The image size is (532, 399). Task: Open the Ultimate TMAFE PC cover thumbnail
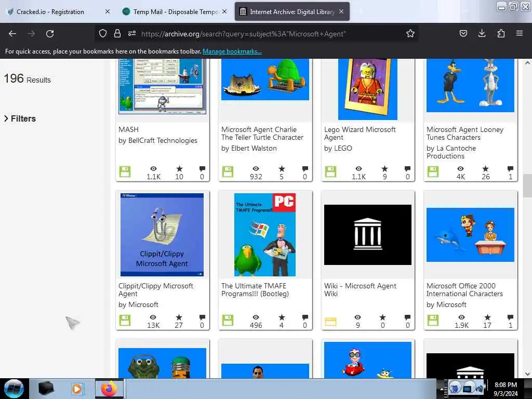pos(265,235)
